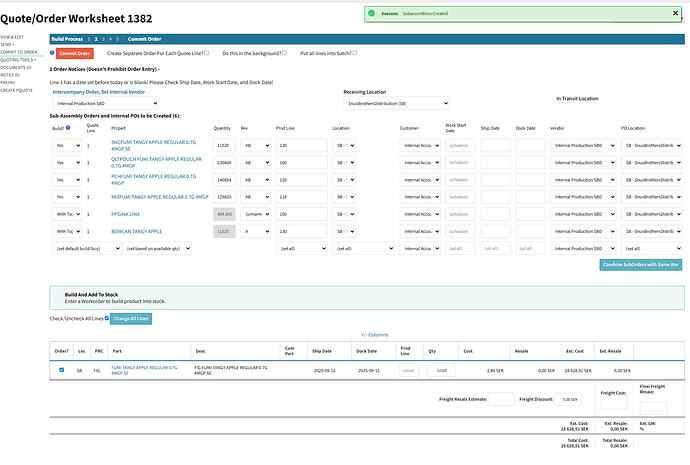Image resolution: width=690 pixels, height=465 pixels.
Task: Uncheck the Order checkbox for FUMI TANGY APPLE
Action: (x=61, y=369)
